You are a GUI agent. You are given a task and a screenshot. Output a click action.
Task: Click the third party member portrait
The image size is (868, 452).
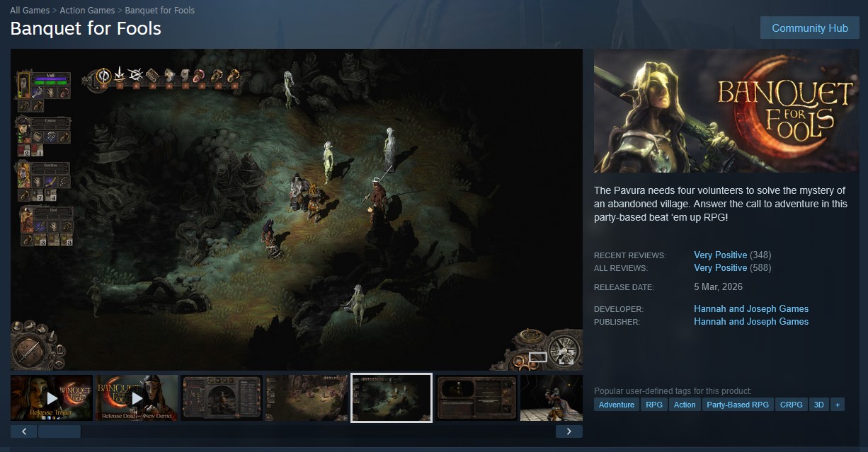[24, 174]
